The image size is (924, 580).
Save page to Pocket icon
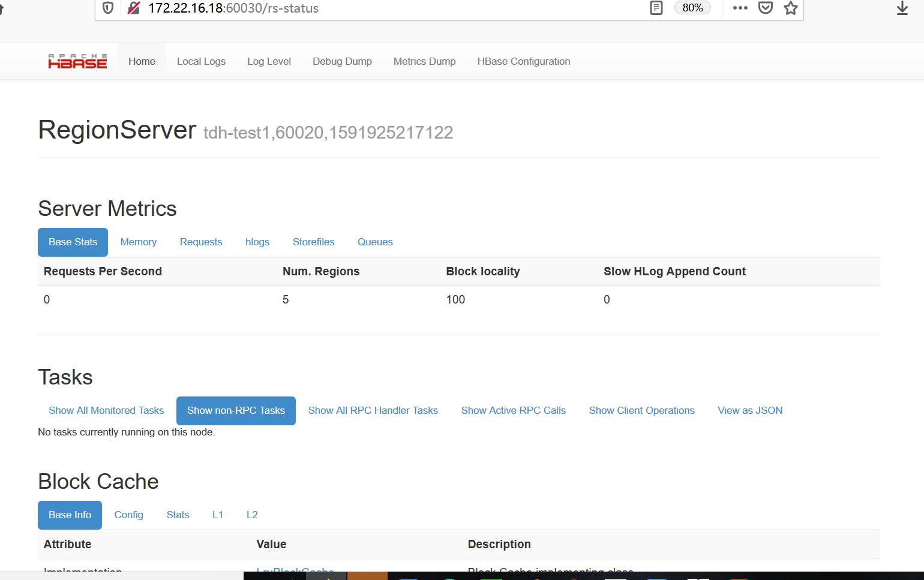click(765, 8)
